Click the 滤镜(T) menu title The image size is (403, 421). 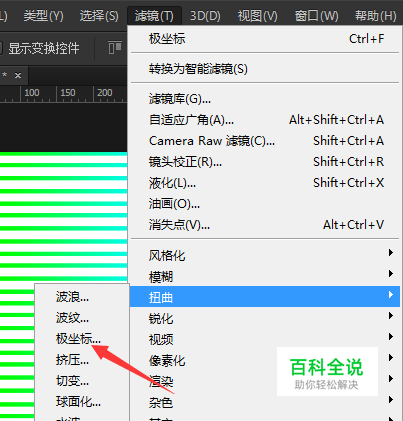pos(154,16)
